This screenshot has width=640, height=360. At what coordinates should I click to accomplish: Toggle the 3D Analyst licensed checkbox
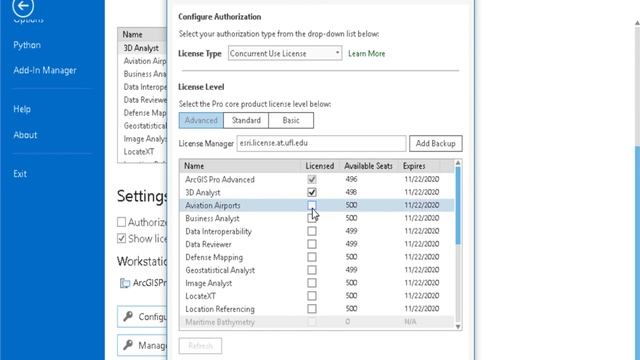312,192
